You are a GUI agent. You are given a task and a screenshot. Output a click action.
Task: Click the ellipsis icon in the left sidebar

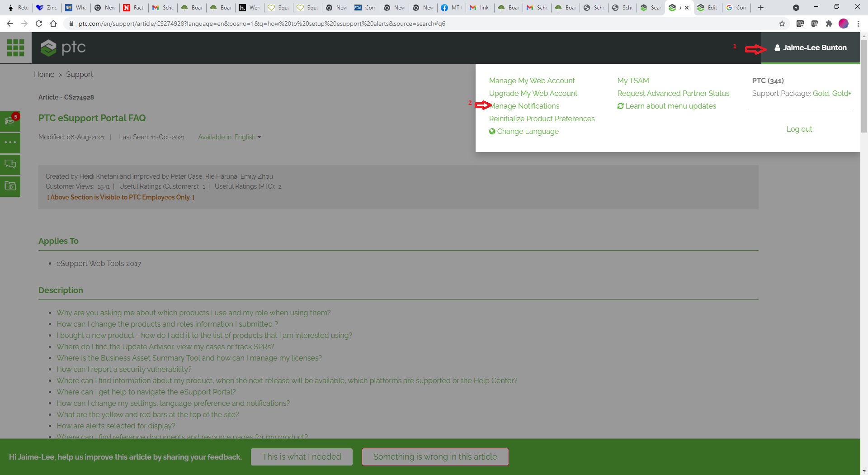[x=10, y=142]
